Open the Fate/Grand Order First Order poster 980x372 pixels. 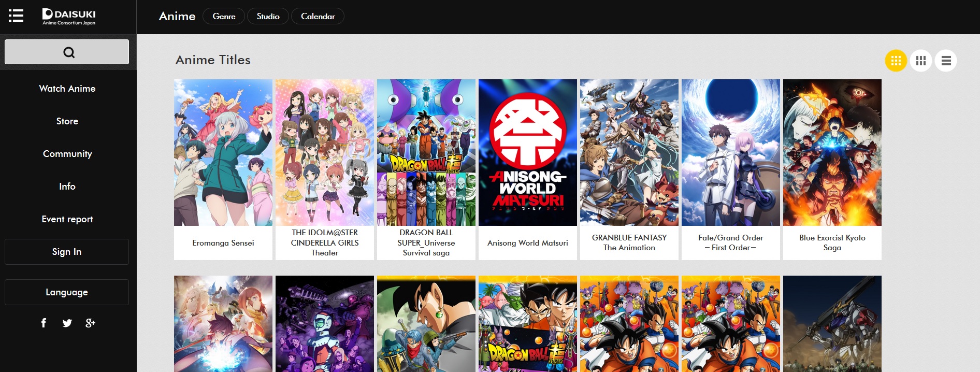731,152
